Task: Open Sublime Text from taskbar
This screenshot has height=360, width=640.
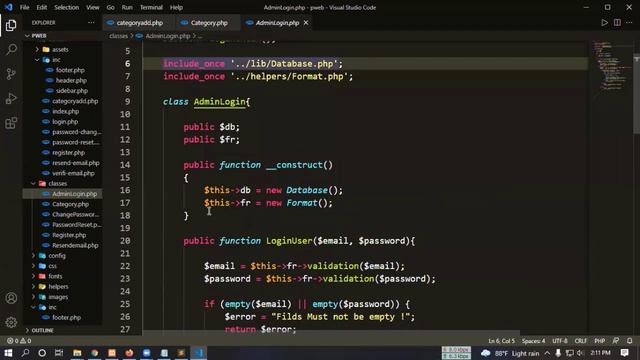Action: click(x=181, y=353)
